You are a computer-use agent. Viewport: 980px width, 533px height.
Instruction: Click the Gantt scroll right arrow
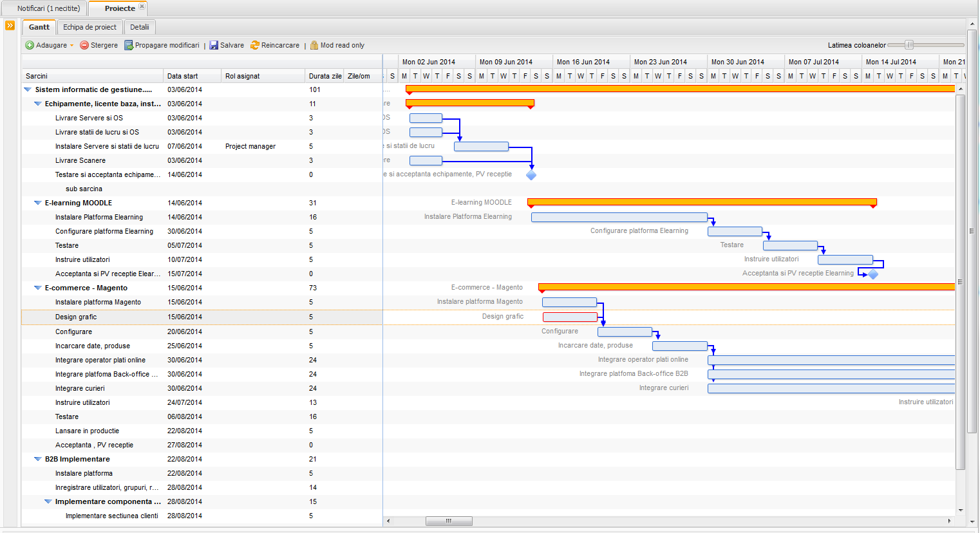coord(950,521)
